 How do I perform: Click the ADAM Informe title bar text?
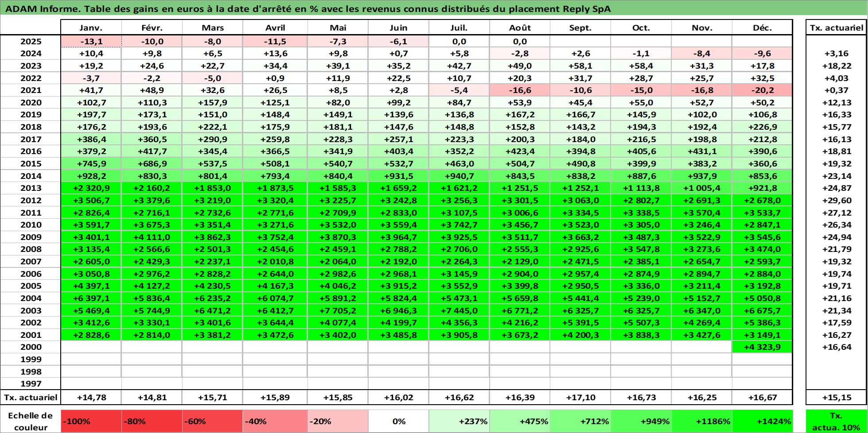pyautogui.click(x=307, y=9)
